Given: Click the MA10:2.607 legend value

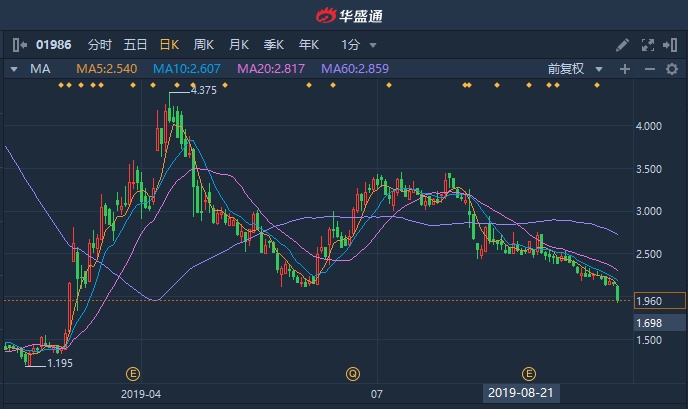Looking at the screenshot, I should 186,69.
